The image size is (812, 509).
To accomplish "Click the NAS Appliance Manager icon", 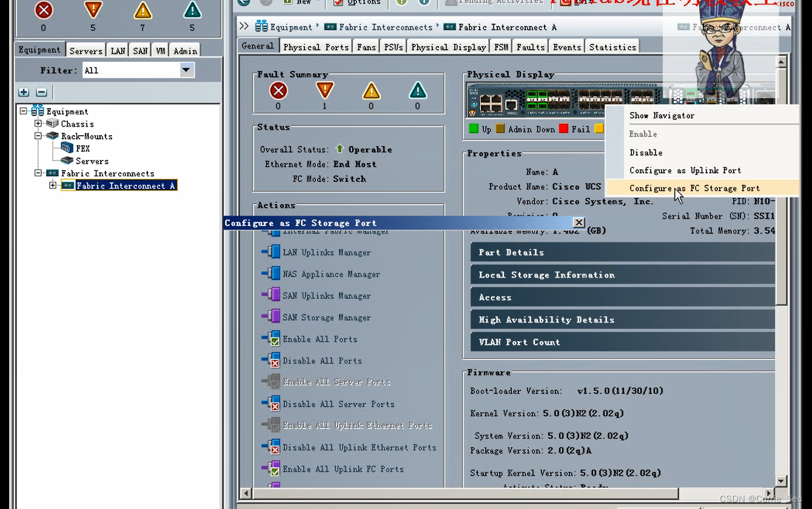I will [271, 274].
